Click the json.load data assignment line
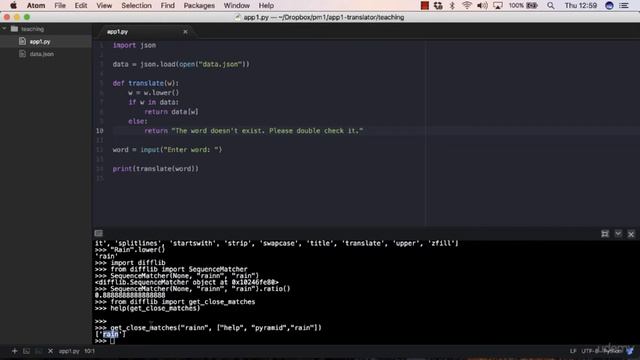Viewport: 640px width, 360px height. coord(181,64)
